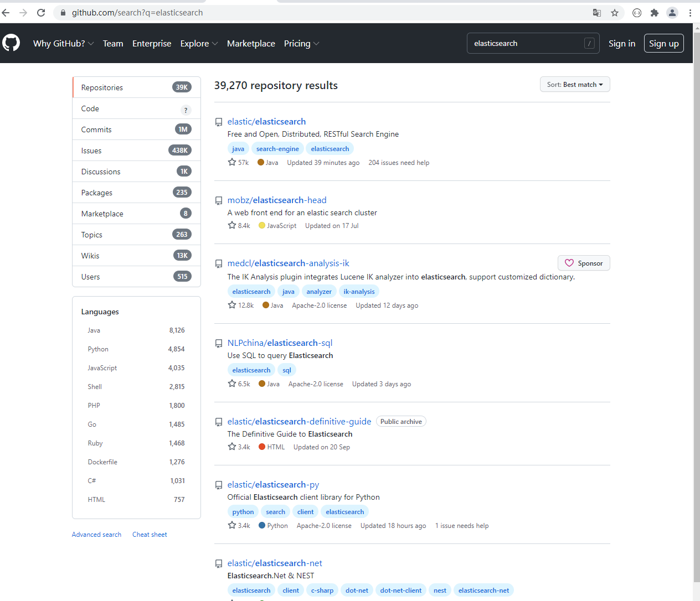Click the Sign in link
Viewport: 700px width, 601px height.
pyautogui.click(x=622, y=43)
